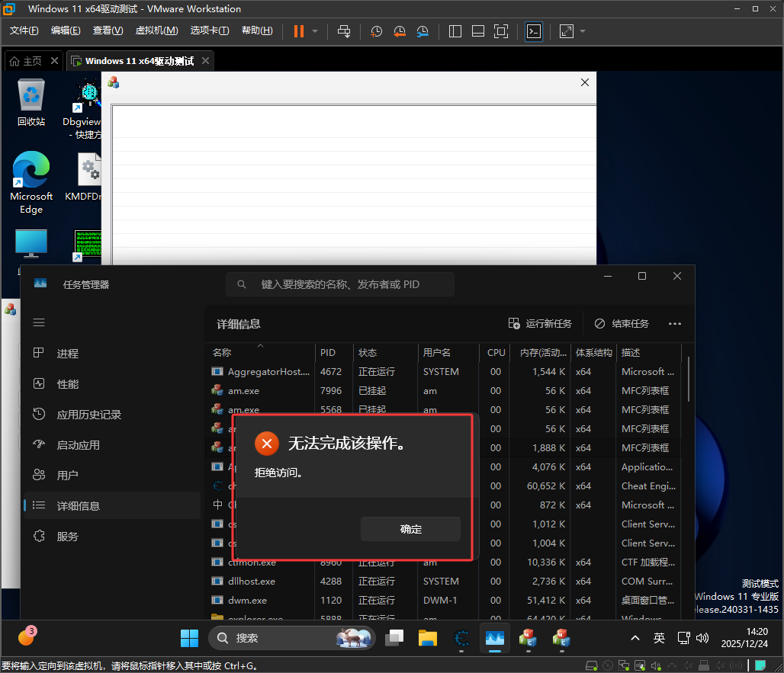
Task: Click the volume icon in system tray
Action: (x=702, y=638)
